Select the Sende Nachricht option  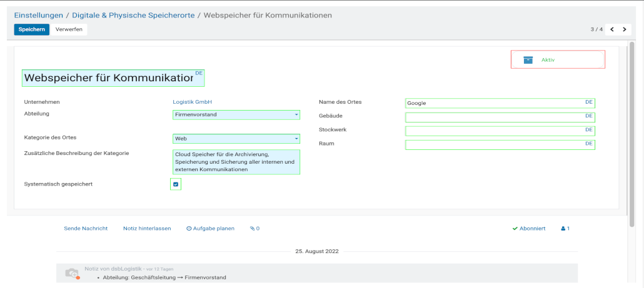(x=86, y=229)
